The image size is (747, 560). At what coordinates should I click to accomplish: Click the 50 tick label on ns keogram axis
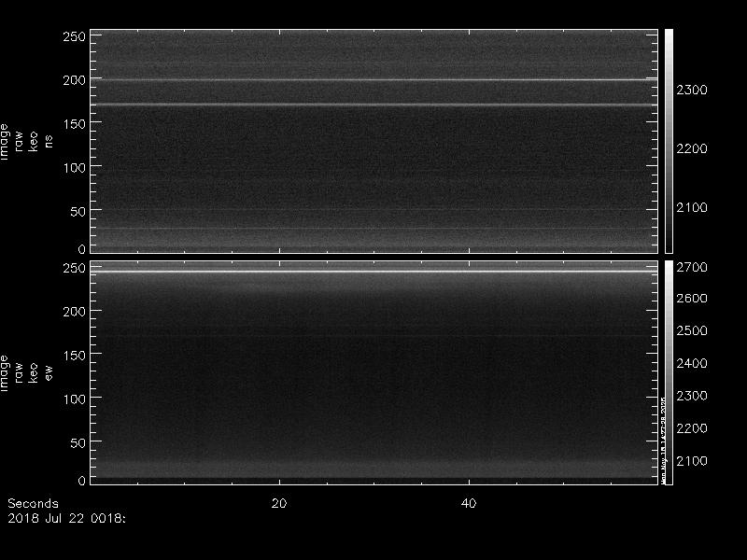pos(78,212)
